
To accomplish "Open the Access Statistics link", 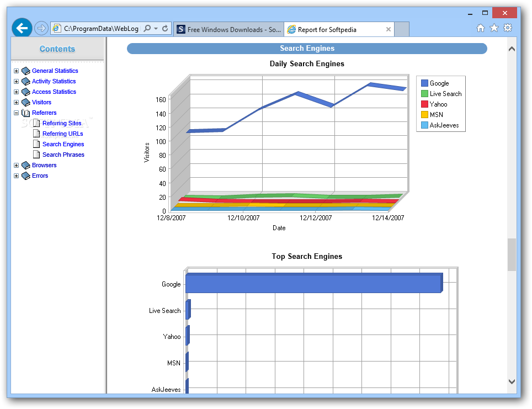I will [54, 92].
